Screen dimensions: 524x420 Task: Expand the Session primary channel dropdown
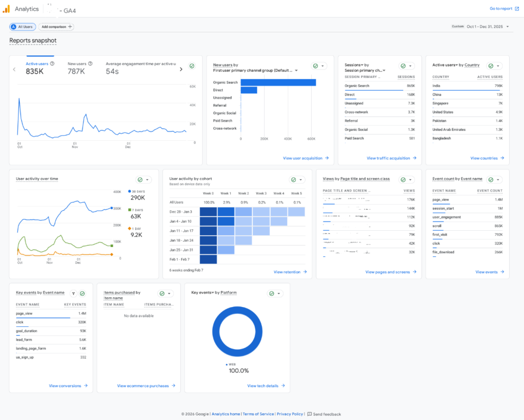coord(384,71)
